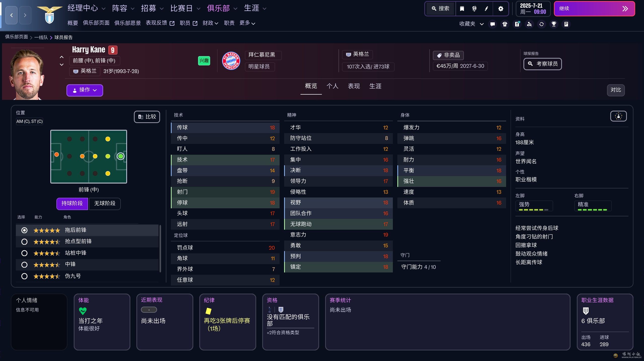The height and width of the screenshot is (361, 644).
Task: Click the attribute polygon view icon
Action: (618, 116)
